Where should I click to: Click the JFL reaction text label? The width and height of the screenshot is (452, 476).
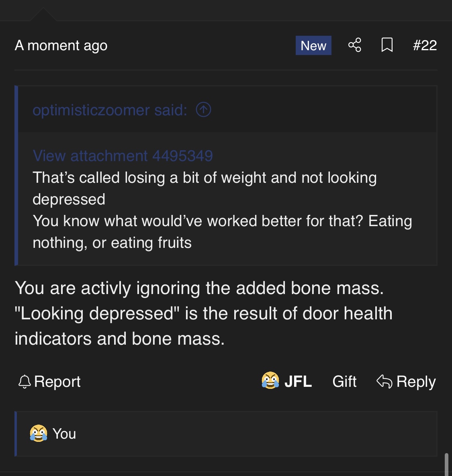(x=298, y=381)
